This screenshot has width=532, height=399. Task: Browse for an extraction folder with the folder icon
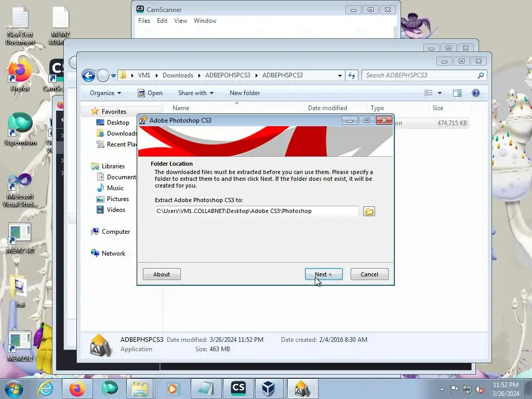[x=369, y=211]
